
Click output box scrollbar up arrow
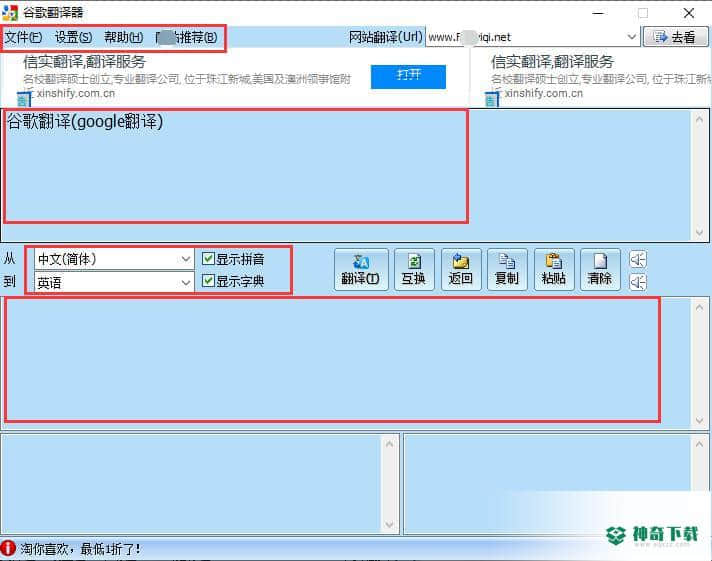699,307
